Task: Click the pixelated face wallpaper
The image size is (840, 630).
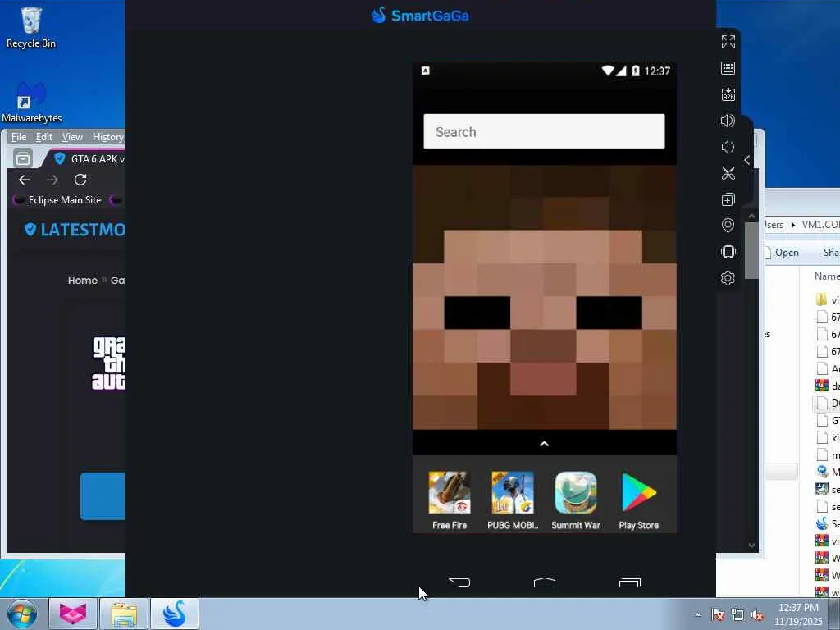Action: pos(545,297)
